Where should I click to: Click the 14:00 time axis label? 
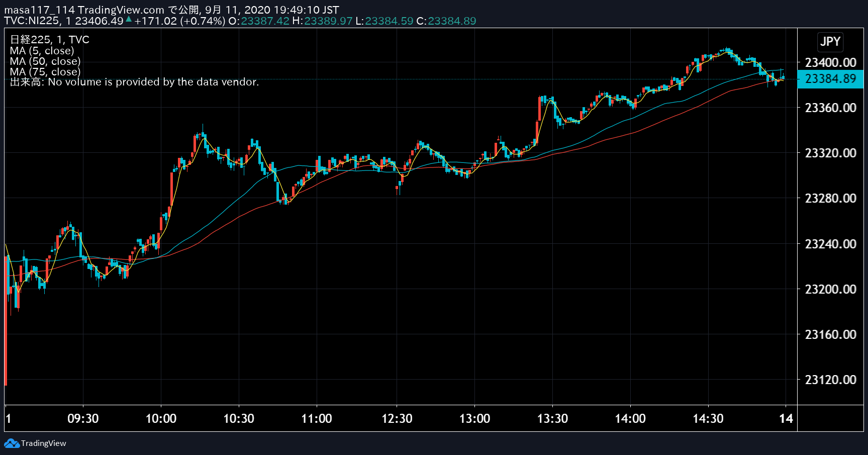click(630, 418)
